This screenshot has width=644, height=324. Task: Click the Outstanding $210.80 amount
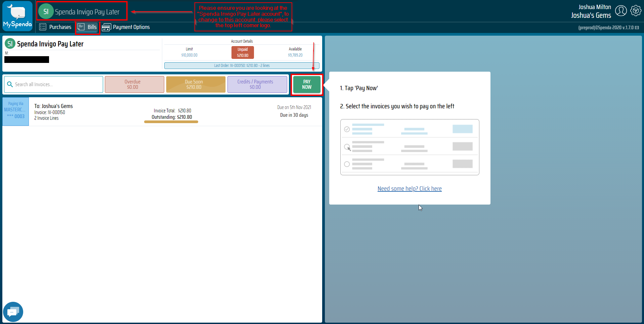172,117
